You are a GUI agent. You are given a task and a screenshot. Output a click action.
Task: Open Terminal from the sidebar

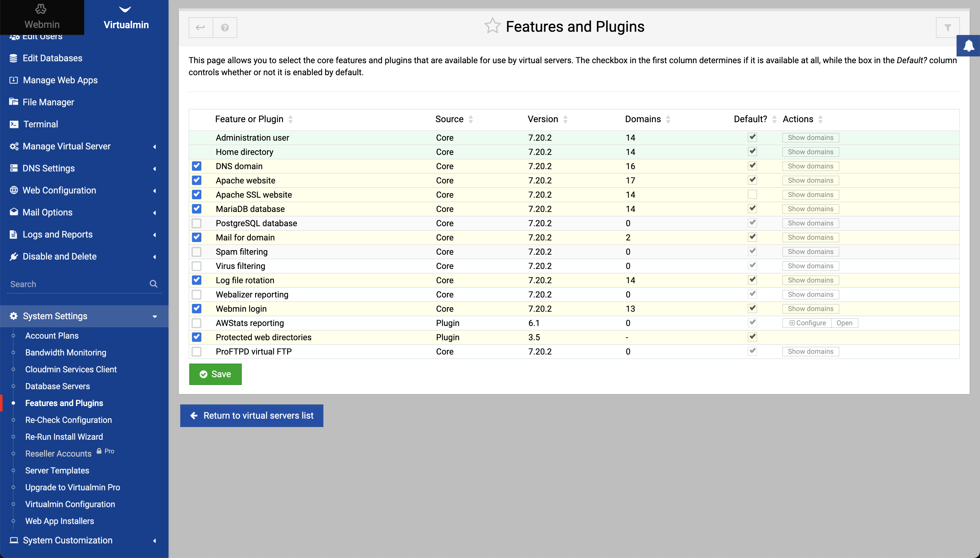pyautogui.click(x=41, y=124)
